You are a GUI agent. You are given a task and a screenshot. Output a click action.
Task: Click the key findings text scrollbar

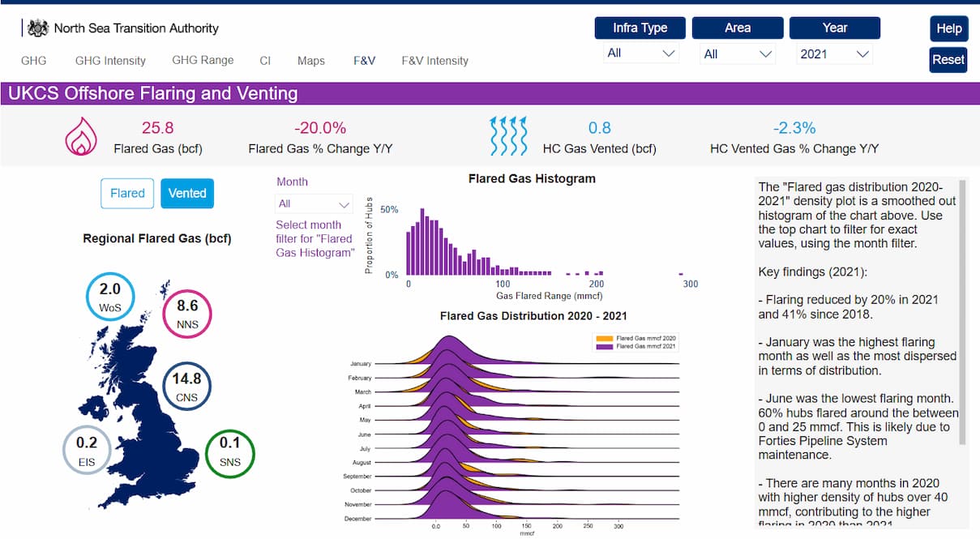point(963,312)
